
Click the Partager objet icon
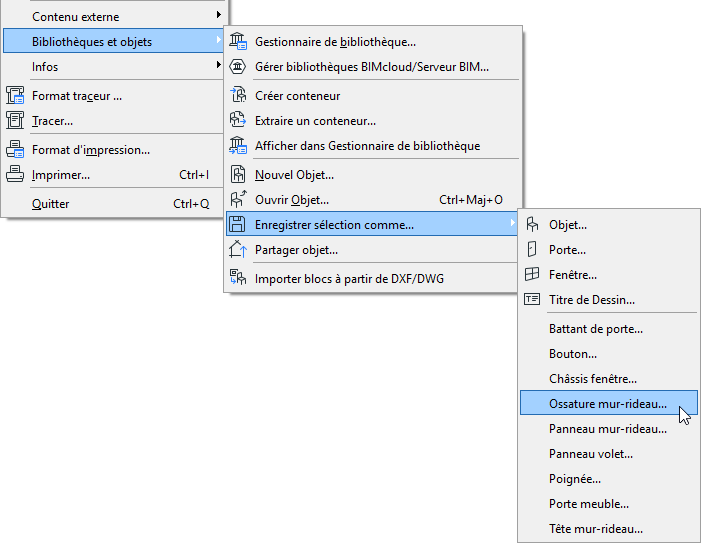click(x=238, y=250)
